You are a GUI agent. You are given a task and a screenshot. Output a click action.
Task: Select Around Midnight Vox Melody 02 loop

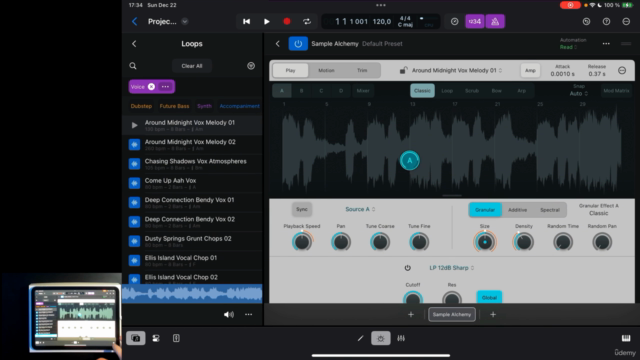pos(192,144)
